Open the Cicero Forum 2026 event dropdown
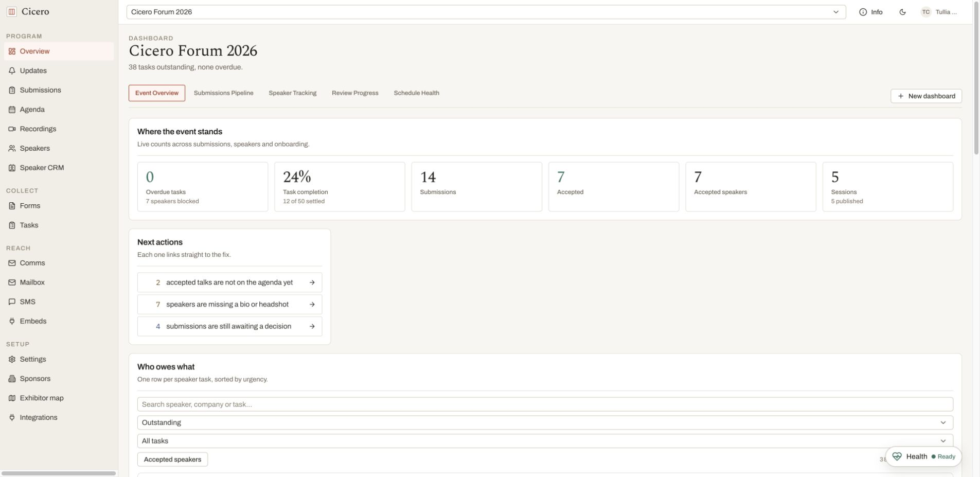980x477 pixels. point(486,12)
